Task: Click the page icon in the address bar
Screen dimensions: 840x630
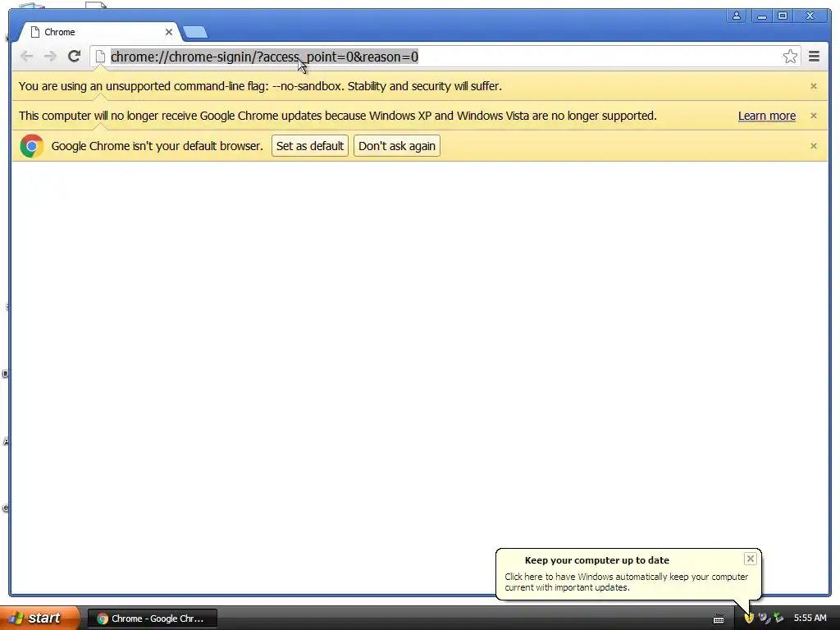Action: 99,57
